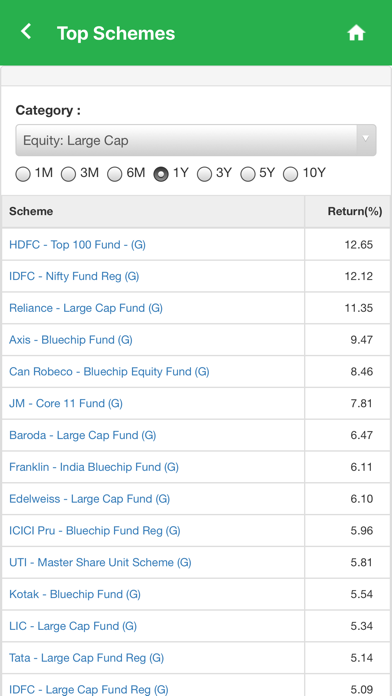Expand Equity: Large Cap combo box
Screen dimensions: 392x696
coord(196,140)
